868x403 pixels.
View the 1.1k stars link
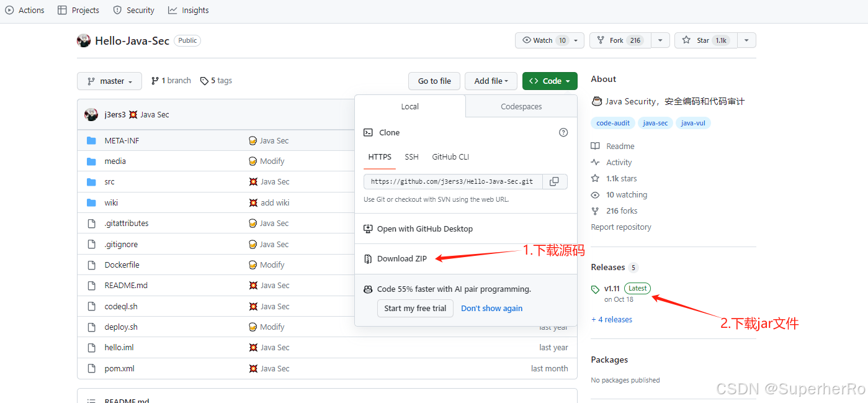tap(614, 179)
